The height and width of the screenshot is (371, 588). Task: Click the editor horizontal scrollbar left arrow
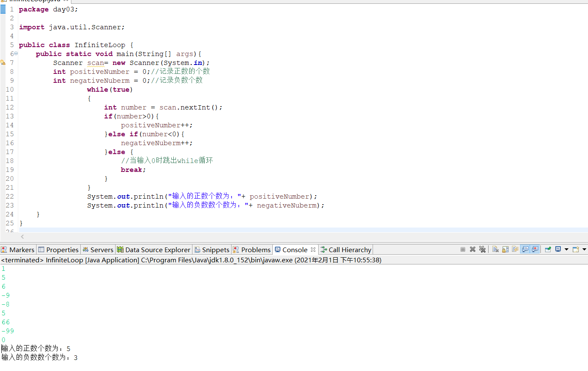pyautogui.click(x=23, y=237)
